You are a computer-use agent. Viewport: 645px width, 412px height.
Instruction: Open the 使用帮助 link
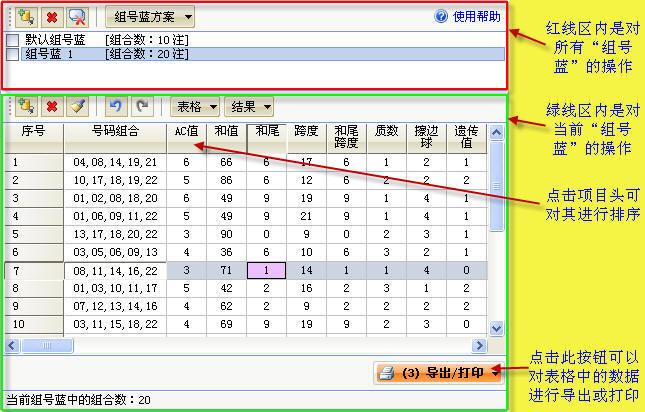[468, 17]
